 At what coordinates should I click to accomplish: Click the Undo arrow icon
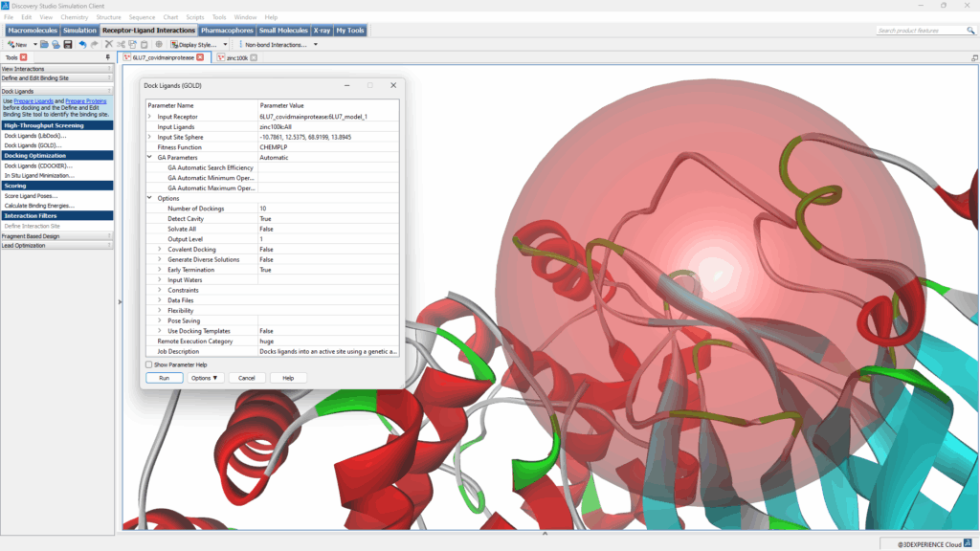pyautogui.click(x=82, y=44)
